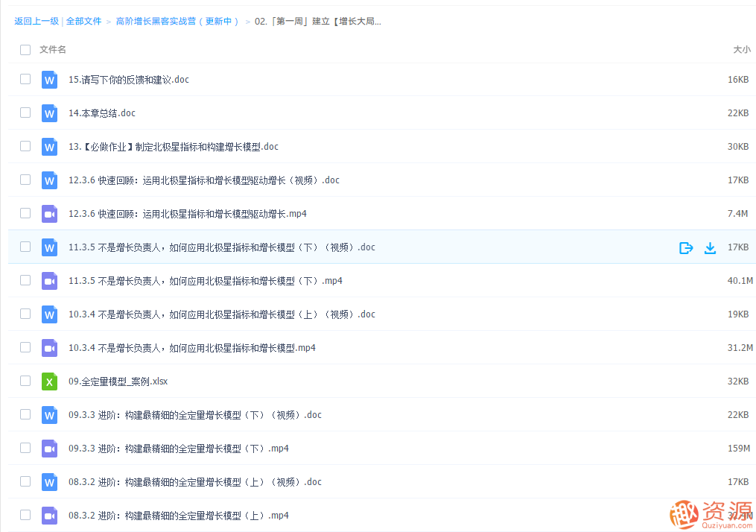Check the box for 09.3.3 进阶 mp4 file
756x532 pixels.
[x=25, y=448]
